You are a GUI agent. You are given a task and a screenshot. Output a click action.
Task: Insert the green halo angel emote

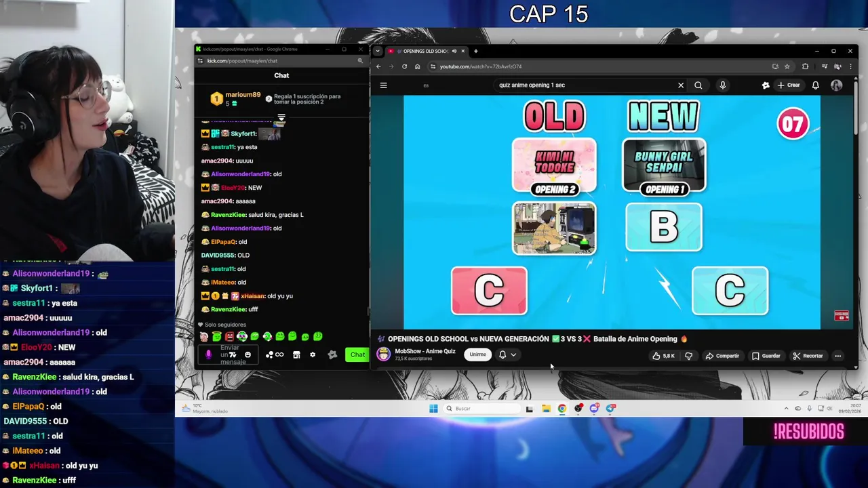point(216,337)
